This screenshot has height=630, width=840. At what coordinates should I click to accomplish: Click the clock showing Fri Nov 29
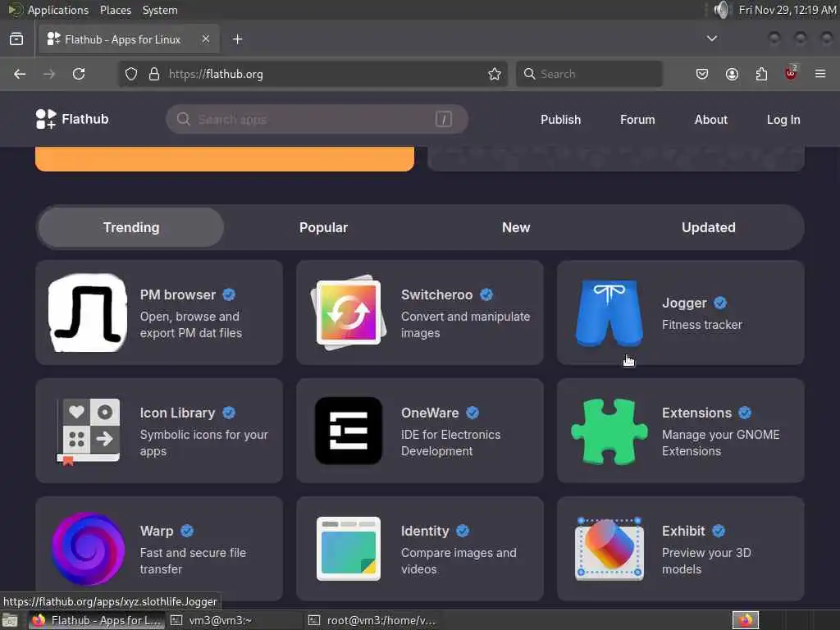tap(787, 10)
